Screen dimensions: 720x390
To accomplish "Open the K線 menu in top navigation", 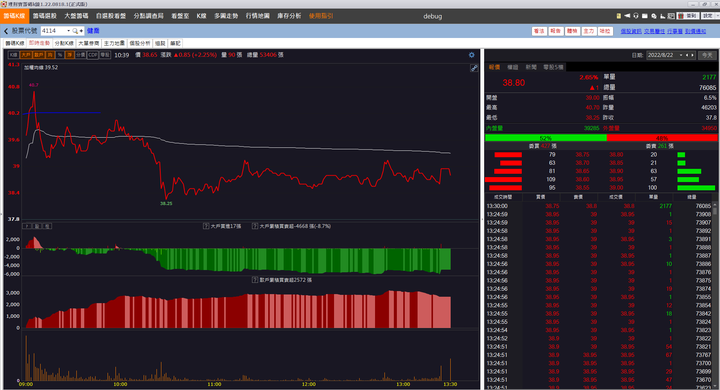I will click(x=201, y=16).
